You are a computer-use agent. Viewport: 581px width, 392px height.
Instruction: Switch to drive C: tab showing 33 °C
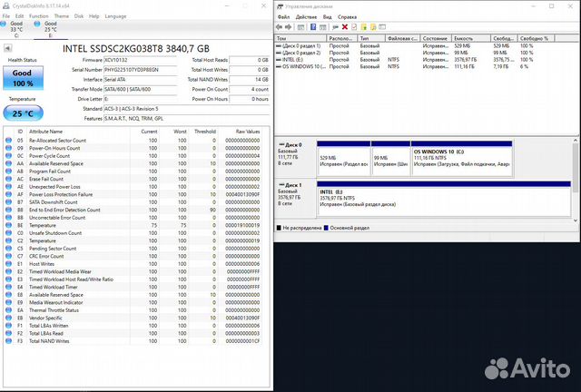pyautogui.click(x=14, y=29)
